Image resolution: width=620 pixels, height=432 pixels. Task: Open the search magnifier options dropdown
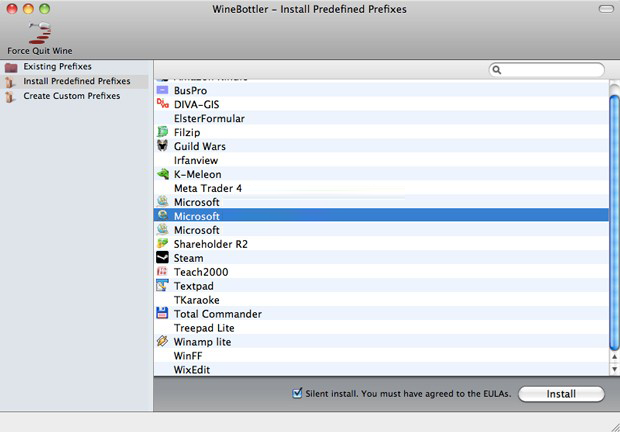click(x=498, y=70)
